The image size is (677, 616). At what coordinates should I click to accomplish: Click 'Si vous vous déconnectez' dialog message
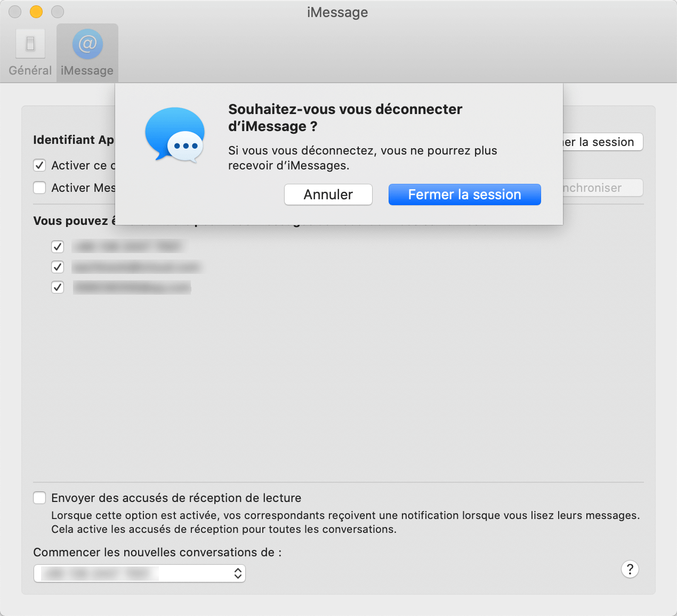[362, 158]
